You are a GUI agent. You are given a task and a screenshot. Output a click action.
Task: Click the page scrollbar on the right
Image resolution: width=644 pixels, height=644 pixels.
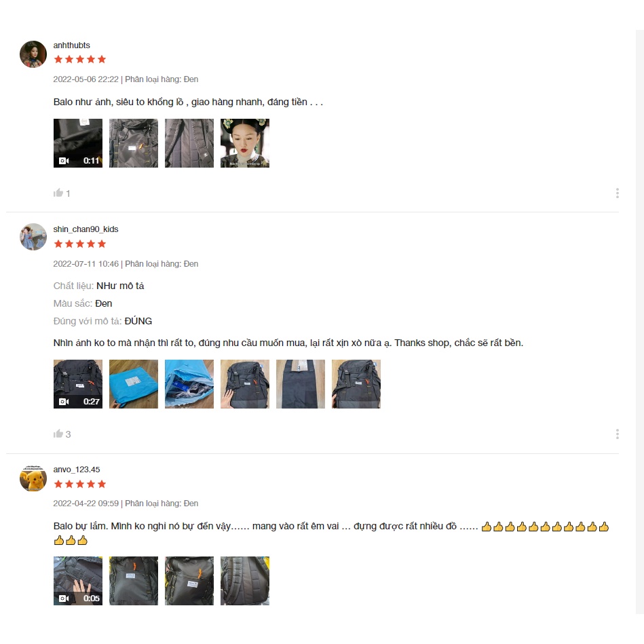coord(639,322)
